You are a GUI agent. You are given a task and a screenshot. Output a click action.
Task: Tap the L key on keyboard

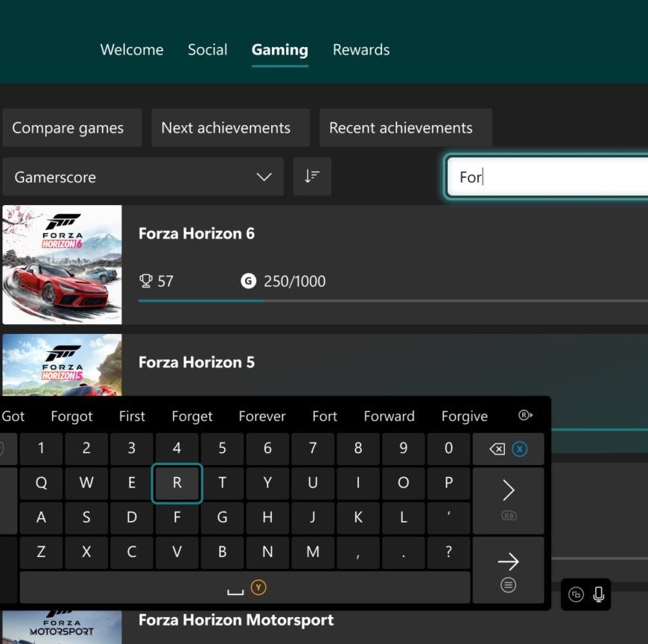click(x=404, y=517)
